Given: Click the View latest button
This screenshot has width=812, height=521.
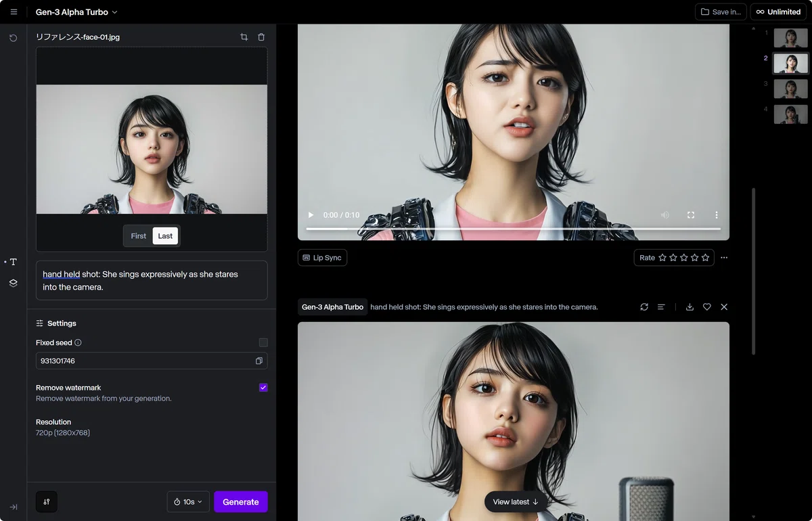Looking at the screenshot, I should point(516,502).
